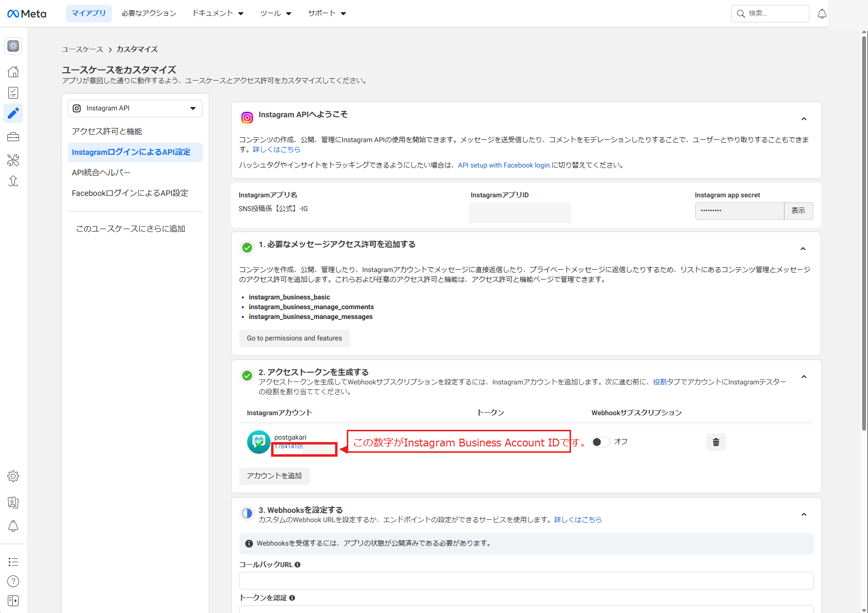
Task: Open required actions checklist icon in sidebar
Action: (x=13, y=93)
